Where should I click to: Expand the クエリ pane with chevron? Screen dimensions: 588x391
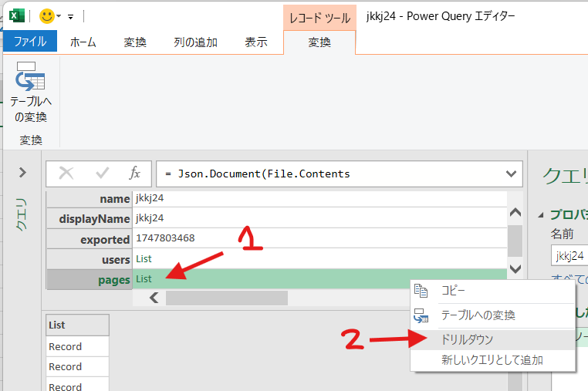pos(22,173)
